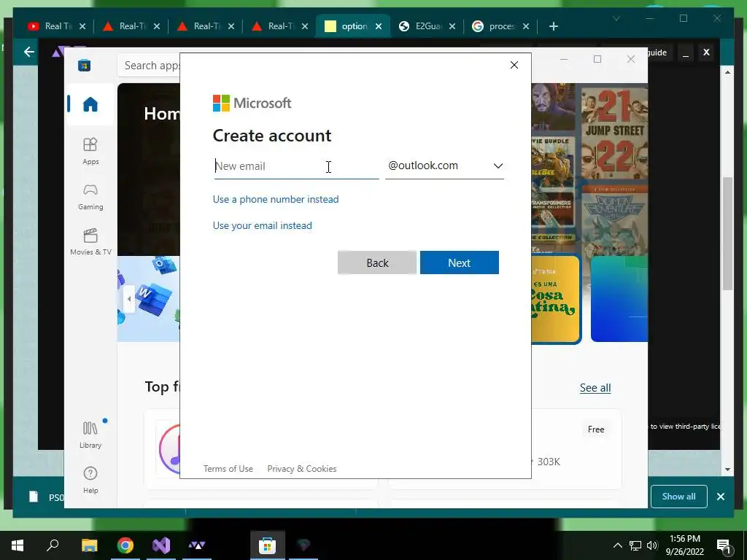Open the Windows Start menu

click(x=18, y=545)
